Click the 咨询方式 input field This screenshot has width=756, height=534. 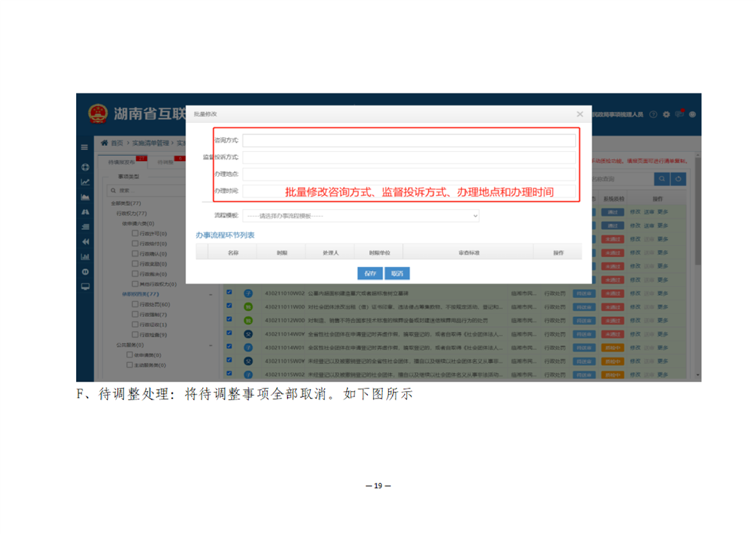[x=409, y=140]
